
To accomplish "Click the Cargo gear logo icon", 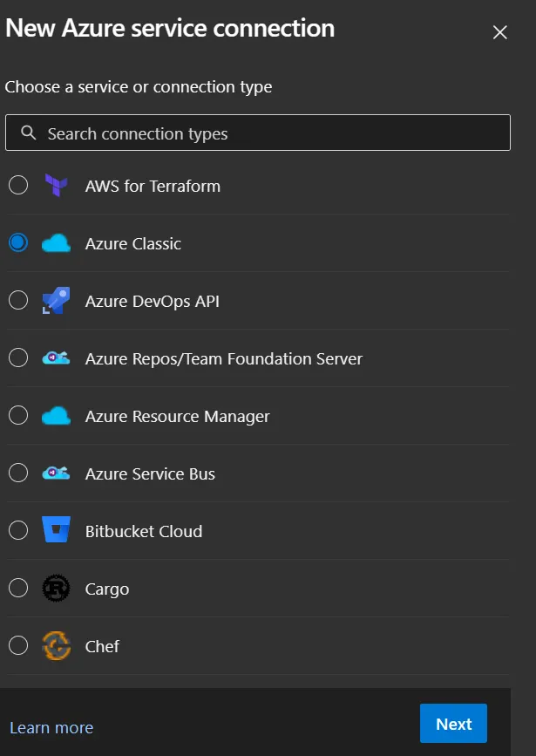I will 56,589.
